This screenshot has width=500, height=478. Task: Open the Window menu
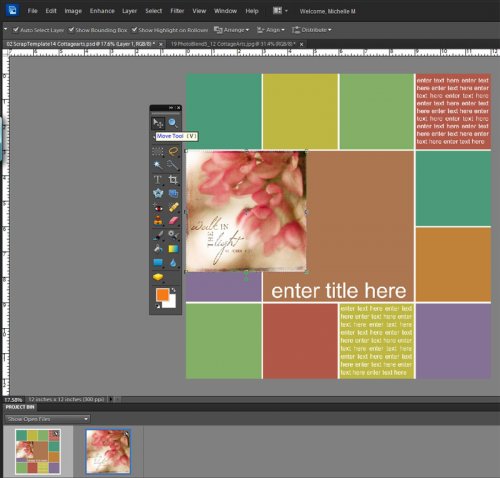click(225, 11)
